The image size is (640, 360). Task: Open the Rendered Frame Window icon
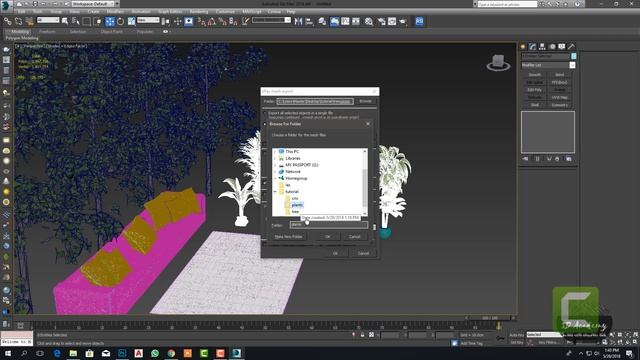pos(392,21)
